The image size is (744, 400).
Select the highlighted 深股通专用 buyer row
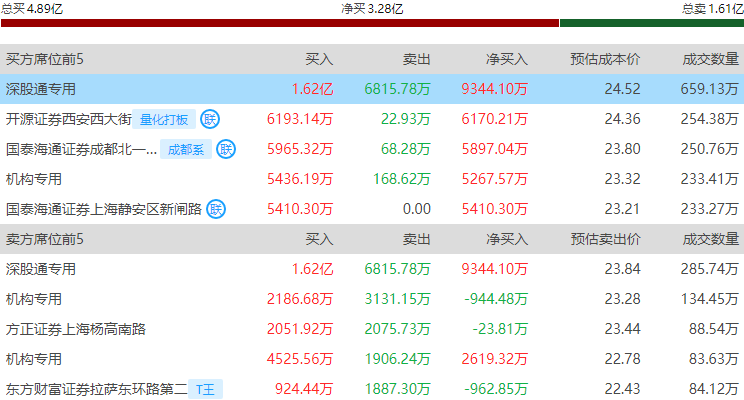[372, 89]
